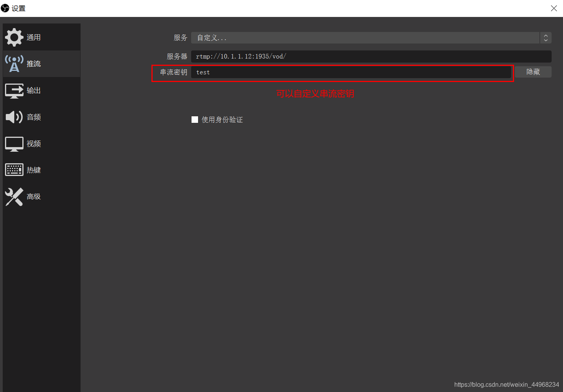The height and width of the screenshot is (392, 563).
Task: Switch to the 音频 settings tab label
Action: (x=34, y=117)
